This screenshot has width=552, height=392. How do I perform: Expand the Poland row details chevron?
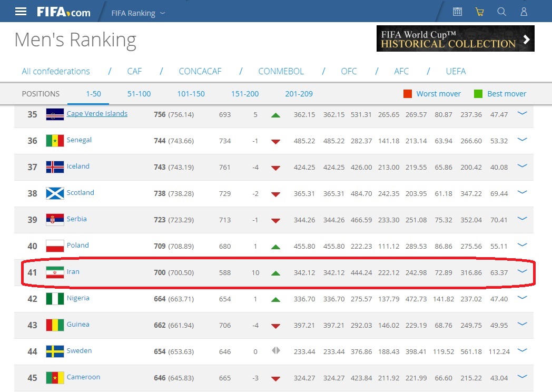click(522, 245)
